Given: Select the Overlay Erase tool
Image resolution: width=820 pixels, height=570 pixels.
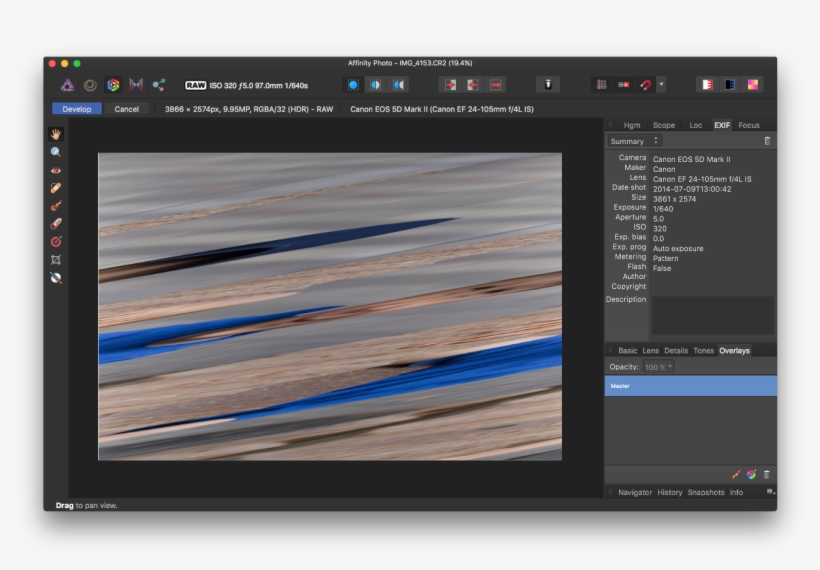Looking at the screenshot, I should [56, 224].
